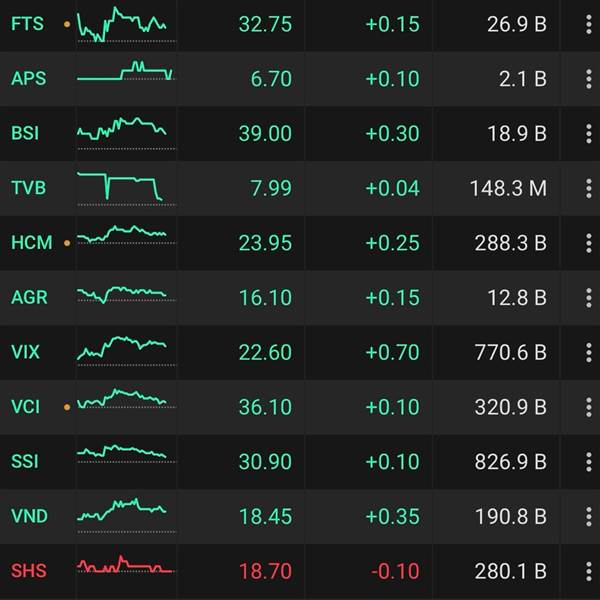Tap the SHS ticker symbol

29,571
